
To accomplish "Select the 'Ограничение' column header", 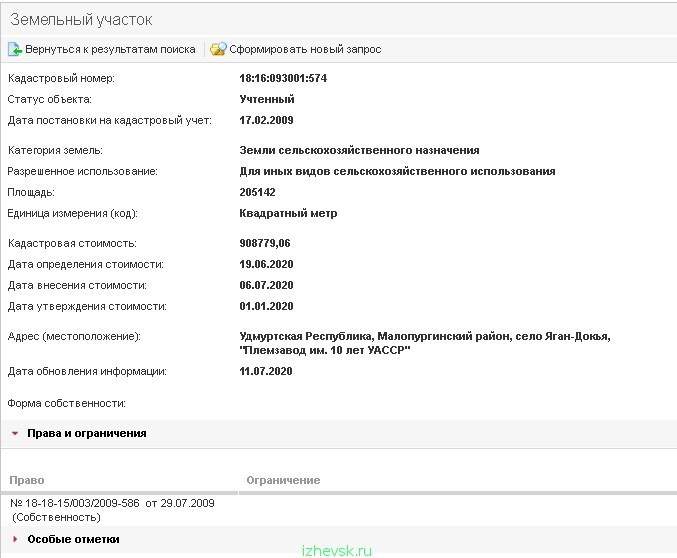I will (283, 480).
